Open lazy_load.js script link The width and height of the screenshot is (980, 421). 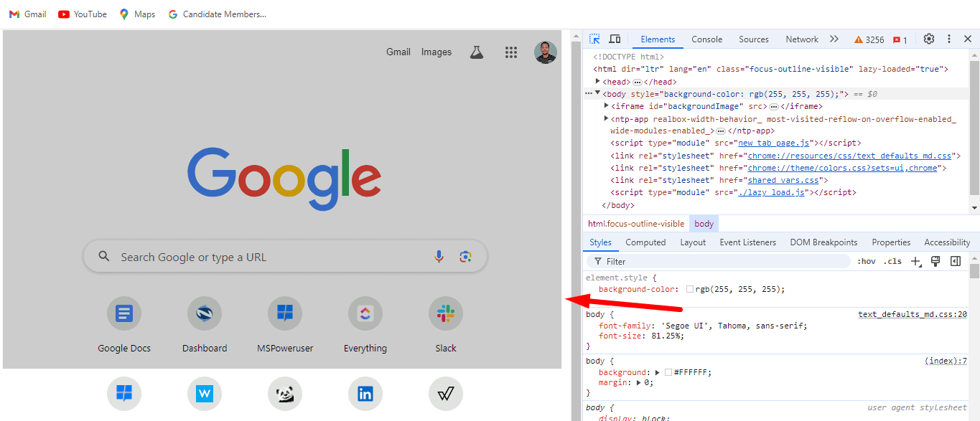(771, 192)
